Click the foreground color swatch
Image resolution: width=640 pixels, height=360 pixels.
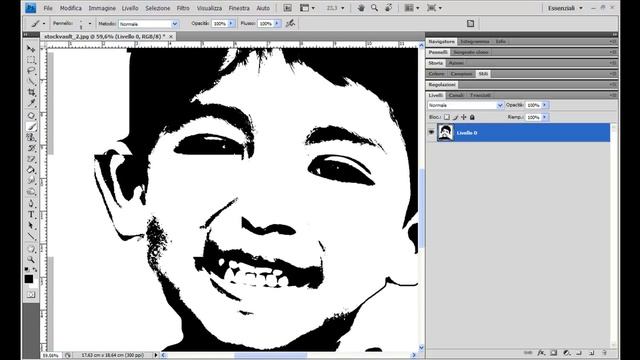[29, 279]
